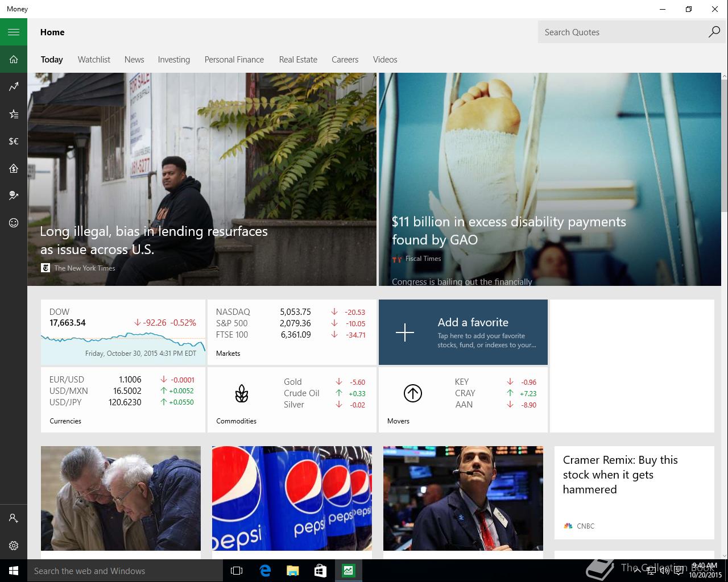This screenshot has width=728, height=582.
Task: Click the CNBC source label
Action: [585, 526]
